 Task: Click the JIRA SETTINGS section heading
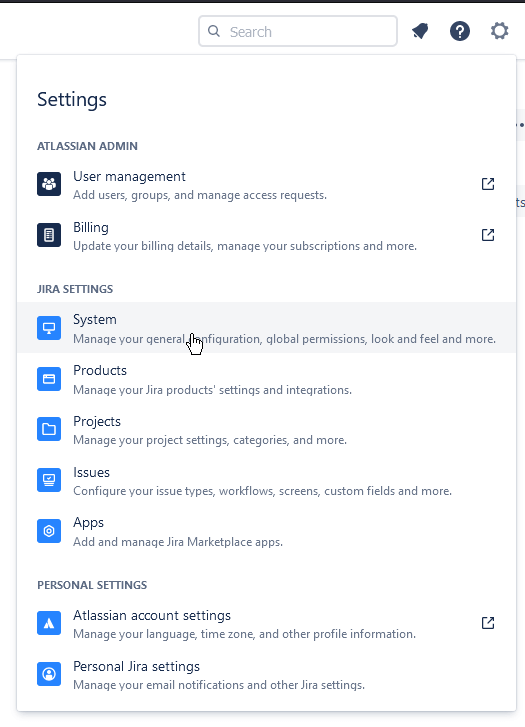(x=75, y=289)
